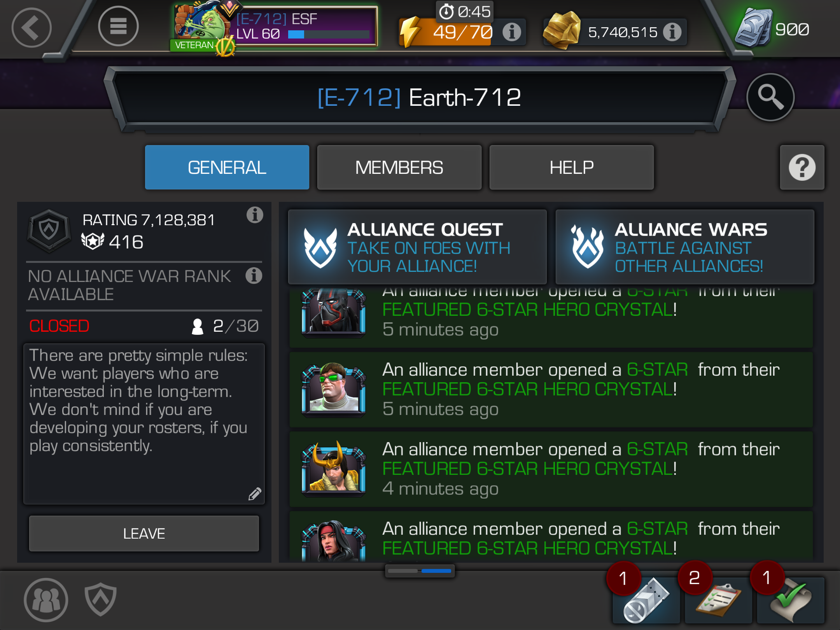Switch to the Help tab
The image size is (840, 630).
coord(571,168)
